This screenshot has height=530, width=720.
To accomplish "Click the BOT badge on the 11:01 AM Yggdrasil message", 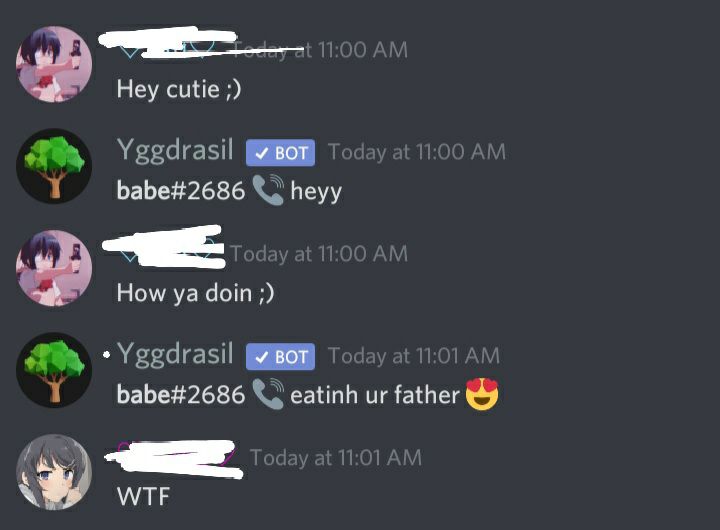I will pyautogui.click(x=281, y=356).
